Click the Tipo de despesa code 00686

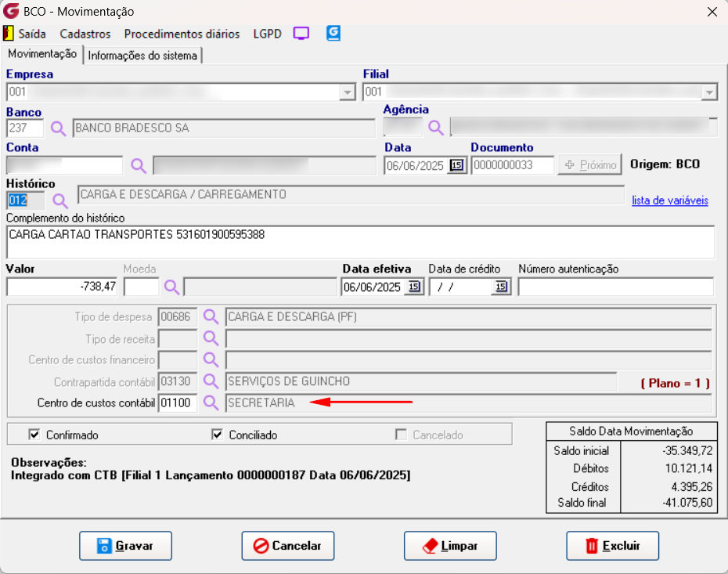tap(178, 316)
